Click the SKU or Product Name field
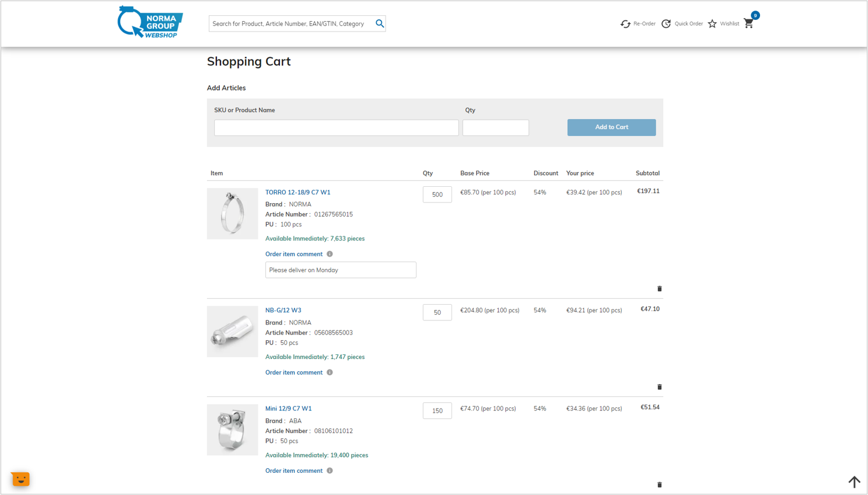The image size is (868, 495). point(336,128)
